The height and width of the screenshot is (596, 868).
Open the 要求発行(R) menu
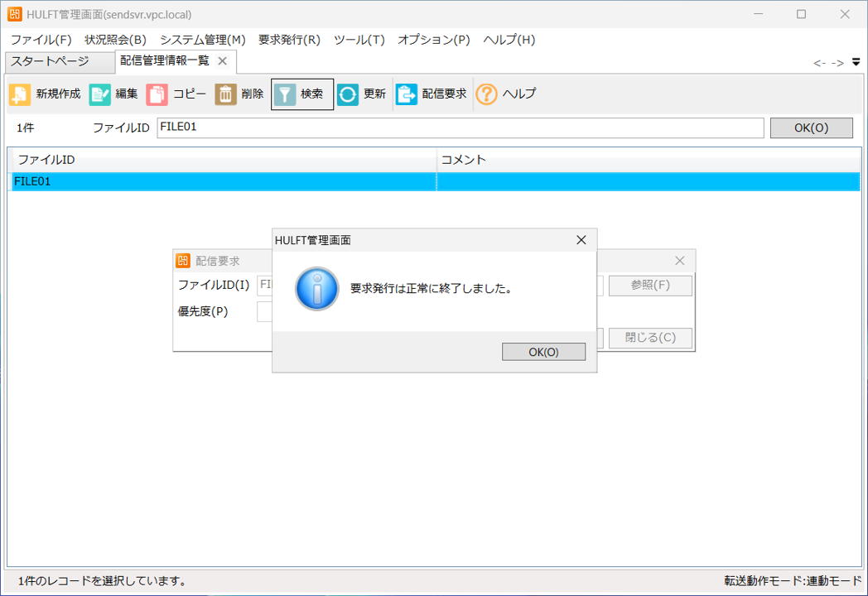tap(289, 40)
